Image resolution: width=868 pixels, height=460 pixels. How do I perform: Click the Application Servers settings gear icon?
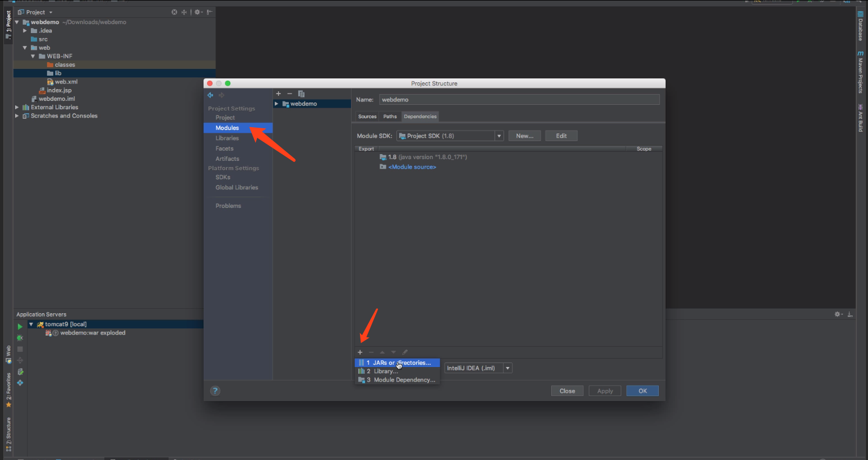838,314
